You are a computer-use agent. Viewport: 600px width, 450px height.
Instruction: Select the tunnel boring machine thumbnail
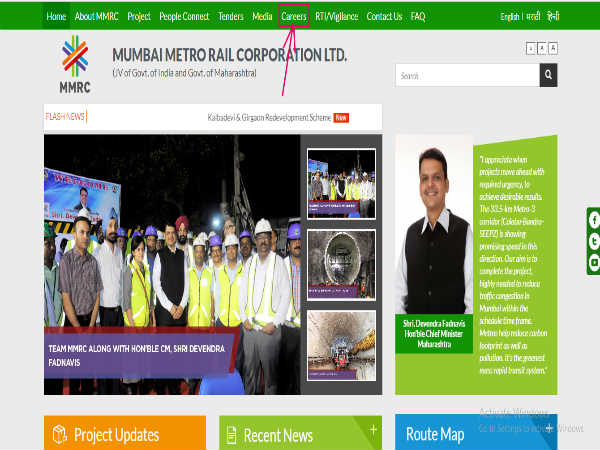[341, 265]
